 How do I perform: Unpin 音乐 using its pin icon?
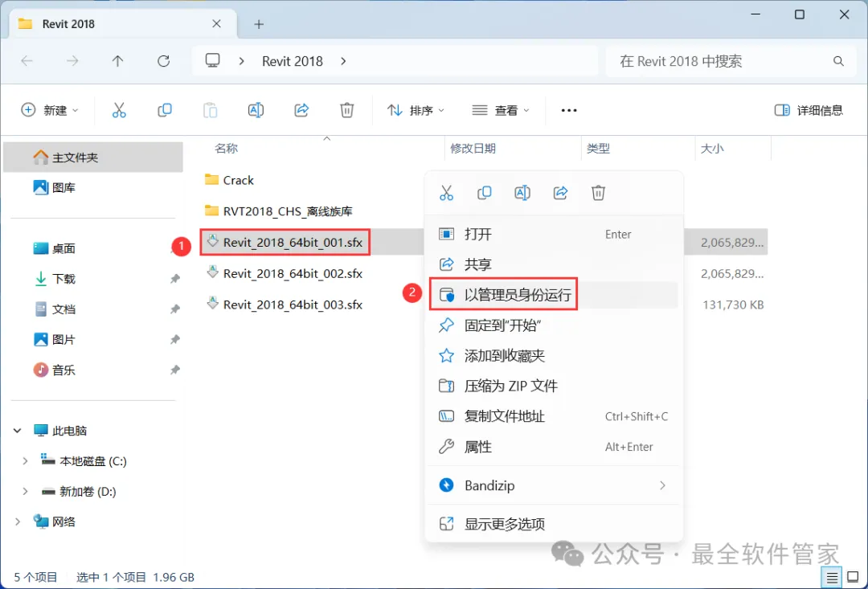(175, 370)
